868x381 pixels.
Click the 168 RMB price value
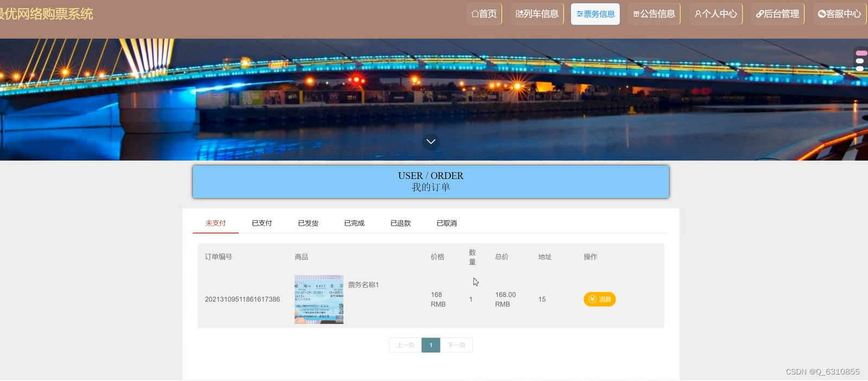438,299
